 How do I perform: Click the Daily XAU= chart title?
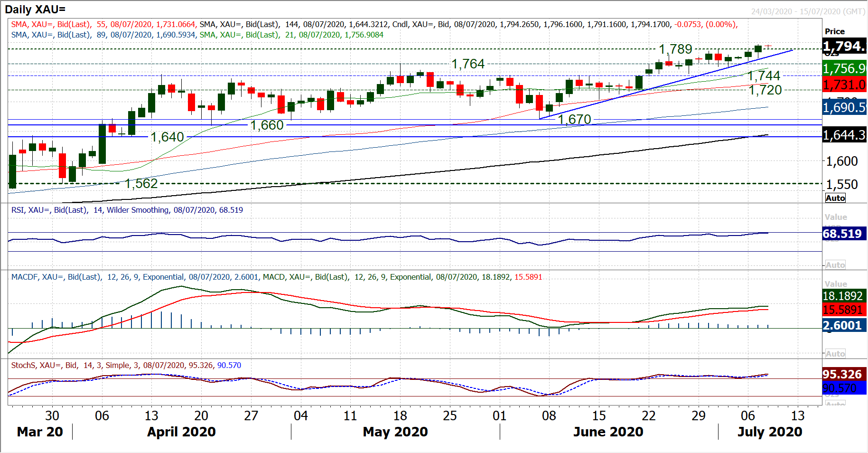coord(35,9)
